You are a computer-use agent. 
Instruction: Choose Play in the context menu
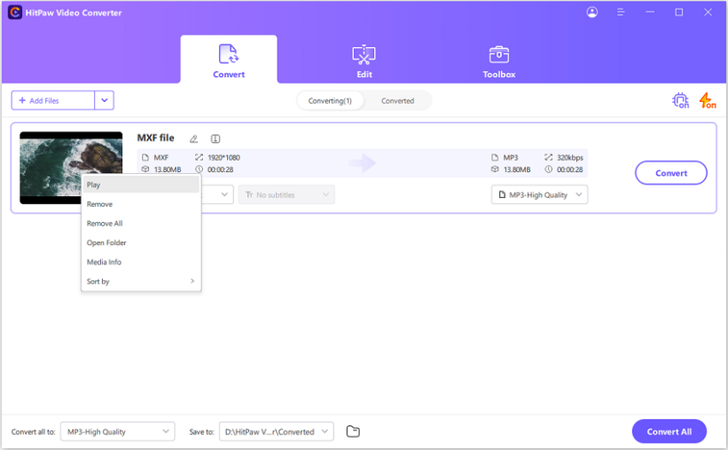pyautogui.click(x=141, y=185)
